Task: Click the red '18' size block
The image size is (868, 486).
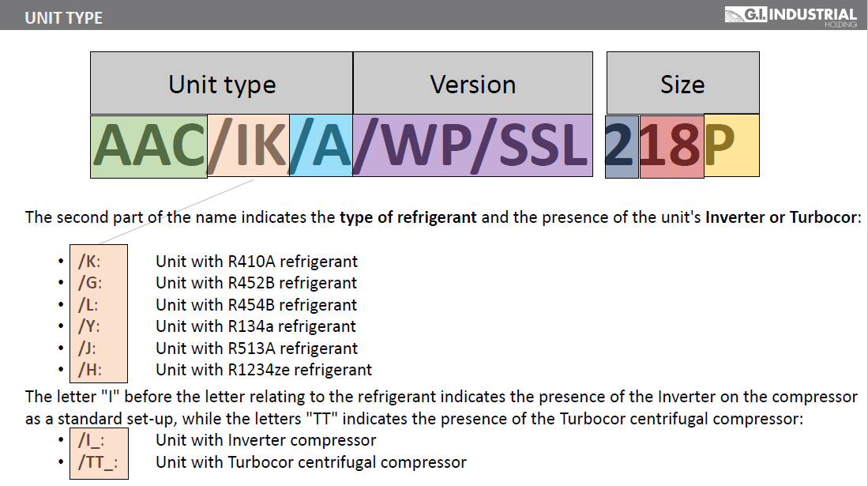Action: point(671,146)
